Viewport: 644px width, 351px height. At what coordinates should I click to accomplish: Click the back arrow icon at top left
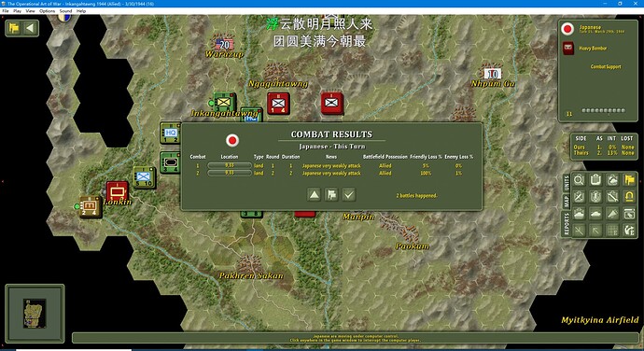30,28
